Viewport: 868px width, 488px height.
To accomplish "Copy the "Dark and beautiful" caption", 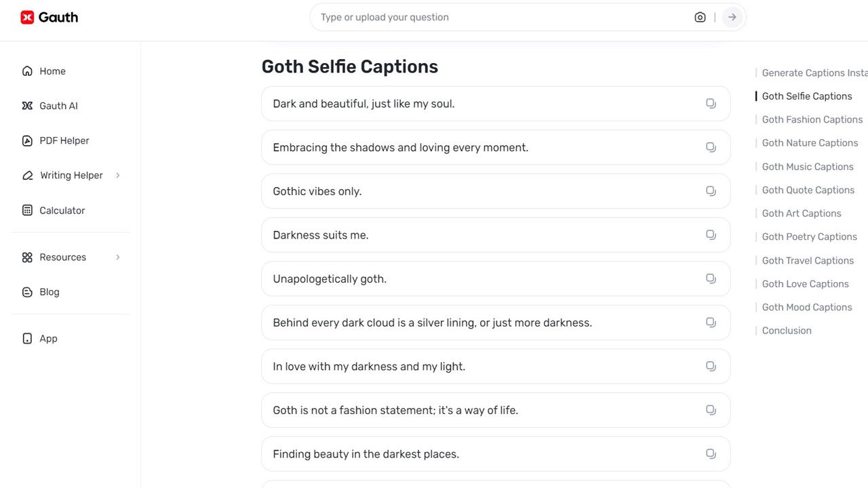I will [711, 104].
